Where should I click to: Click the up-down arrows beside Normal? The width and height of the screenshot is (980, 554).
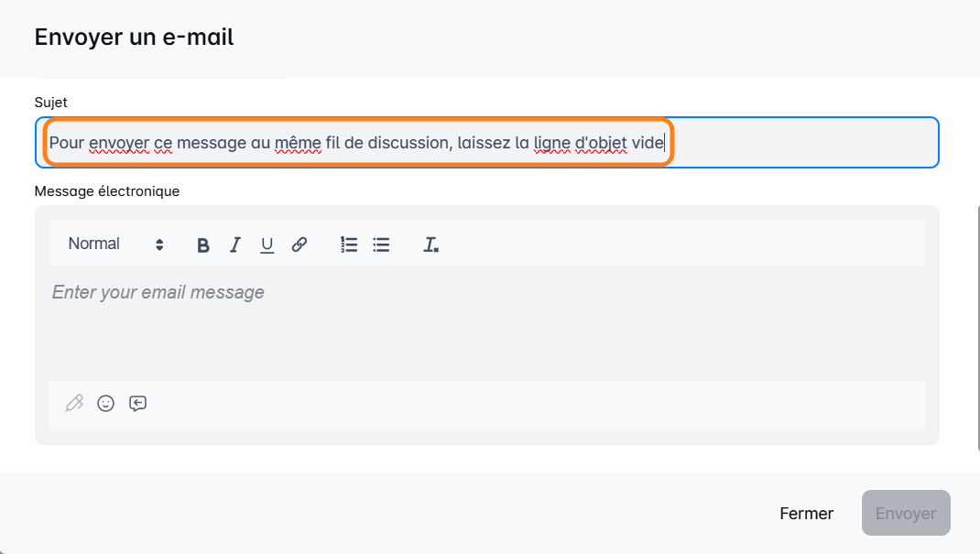[x=159, y=244]
